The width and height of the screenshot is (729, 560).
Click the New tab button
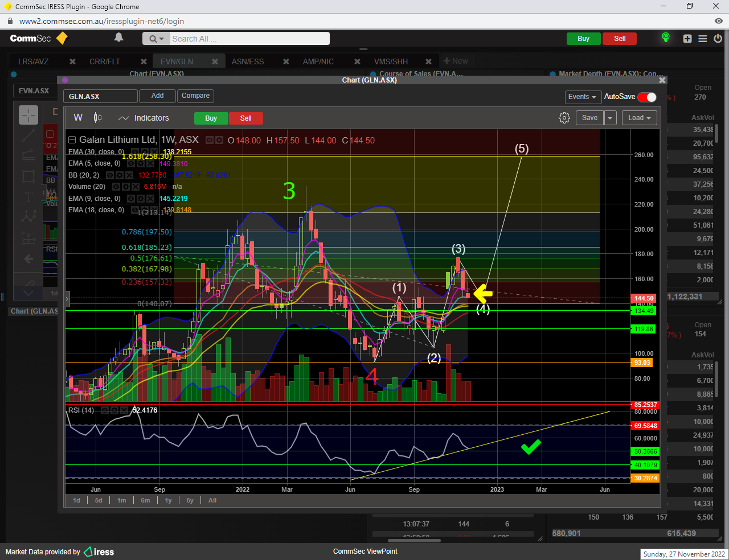(456, 61)
